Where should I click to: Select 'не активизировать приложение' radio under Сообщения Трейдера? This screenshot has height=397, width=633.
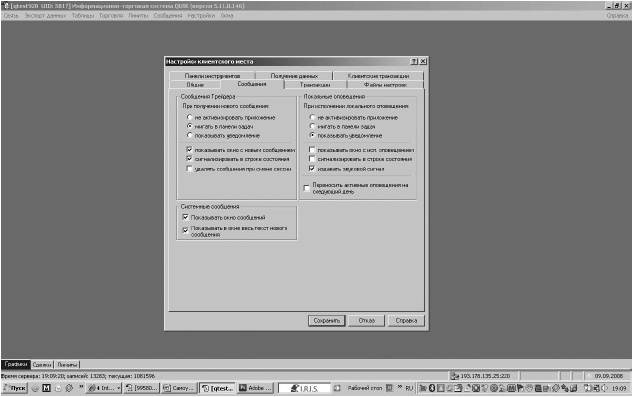[x=189, y=117]
